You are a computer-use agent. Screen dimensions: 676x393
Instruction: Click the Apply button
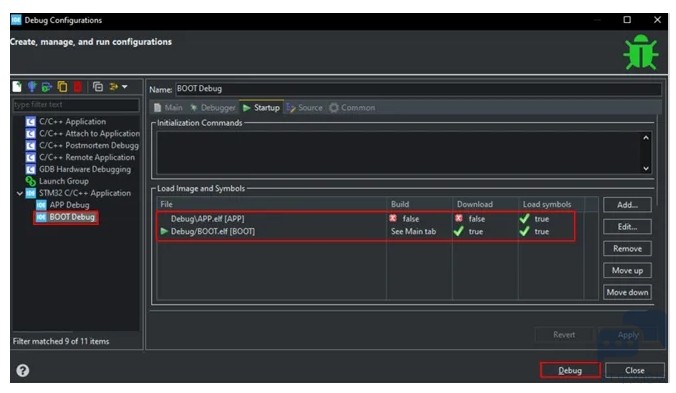(628, 335)
